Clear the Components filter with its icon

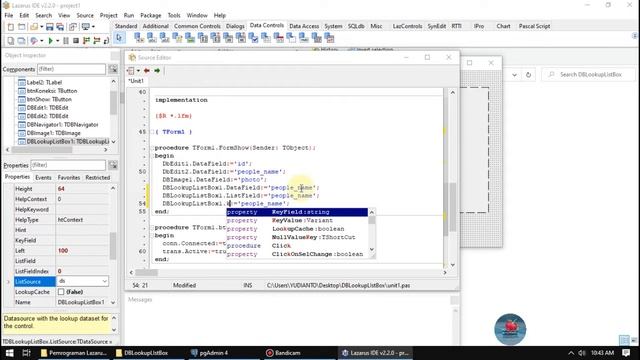113,69
